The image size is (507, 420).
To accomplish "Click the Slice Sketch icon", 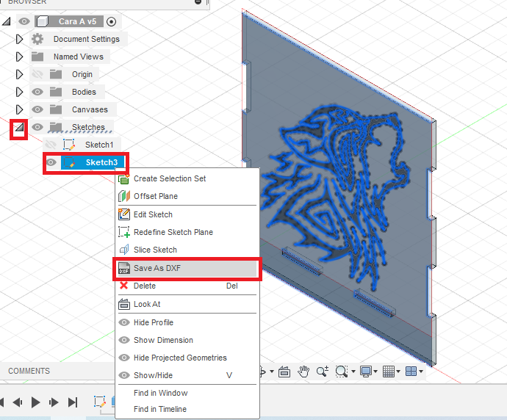I will [x=124, y=250].
